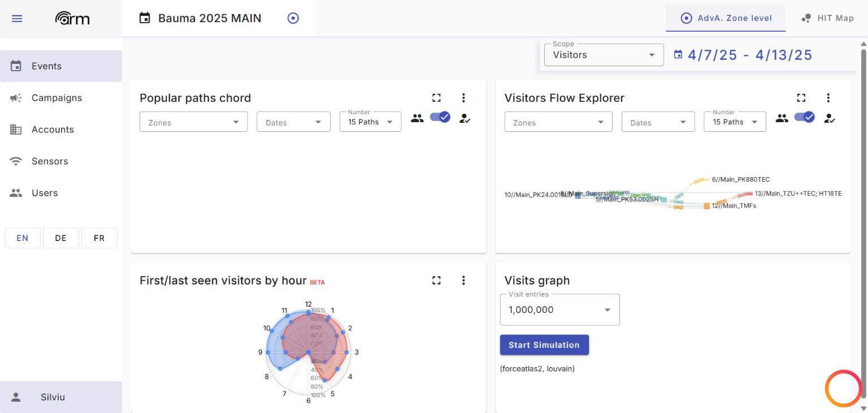Image resolution: width=868 pixels, height=413 pixels.
Task: Switch language to DE
Action: coord(61,238)
